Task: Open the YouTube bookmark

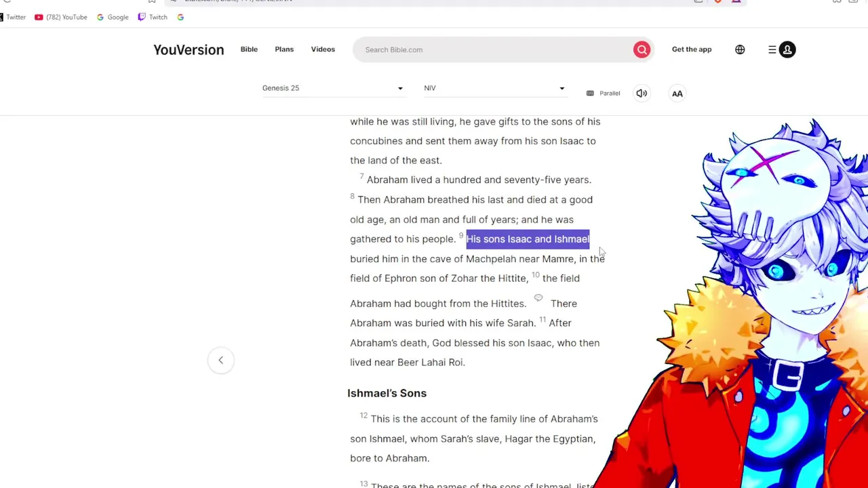Action: (61, 17)
